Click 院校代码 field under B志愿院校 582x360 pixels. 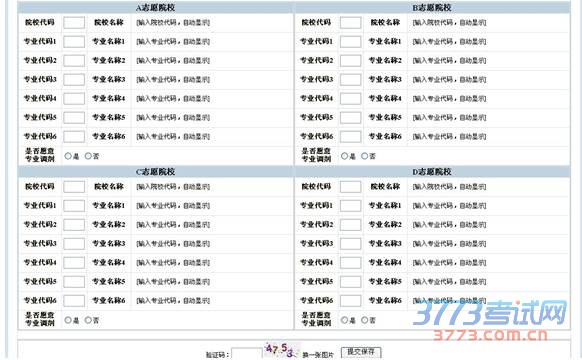click(350, 23)
